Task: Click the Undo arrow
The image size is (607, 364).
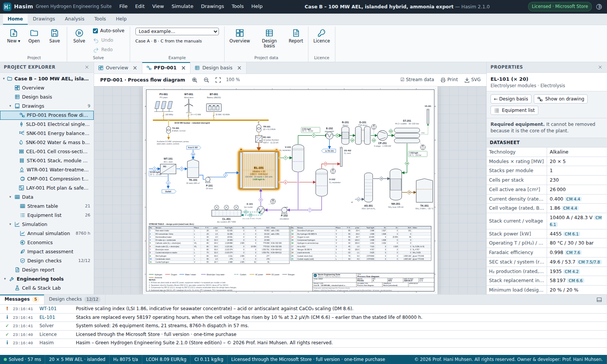Action: coord(96,41)
